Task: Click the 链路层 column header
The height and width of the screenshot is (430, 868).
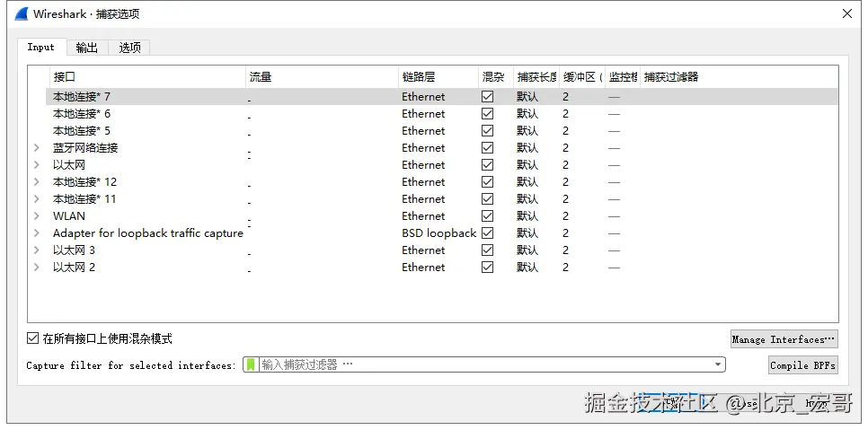Action: (438, 77)
